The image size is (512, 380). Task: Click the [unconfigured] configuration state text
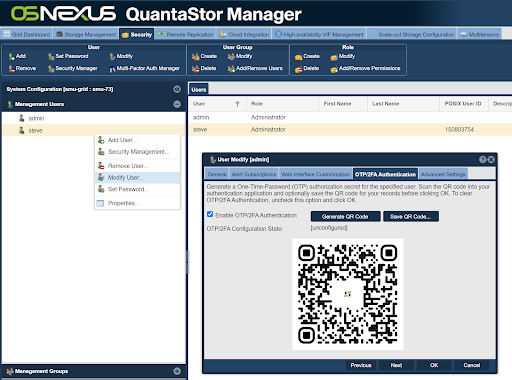click(329, 228)
